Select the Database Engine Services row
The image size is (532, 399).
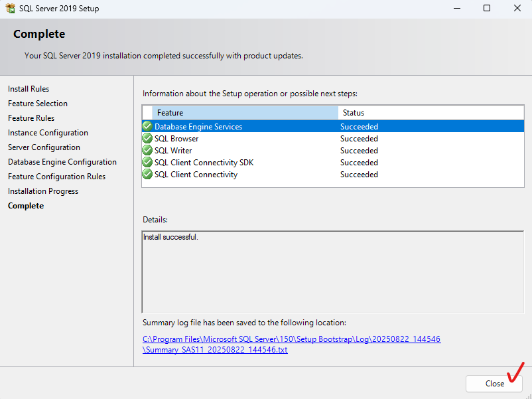[x=333, y=126]
